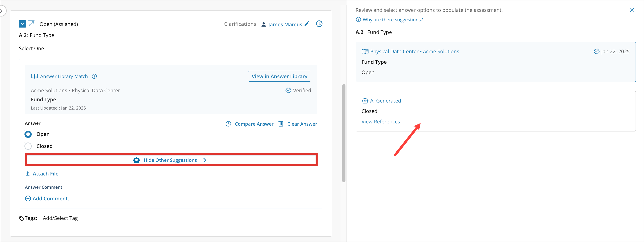The image size is (644, 242).
Task: Open Why are there suggestions? help link
Action: [x=392, y=19]
